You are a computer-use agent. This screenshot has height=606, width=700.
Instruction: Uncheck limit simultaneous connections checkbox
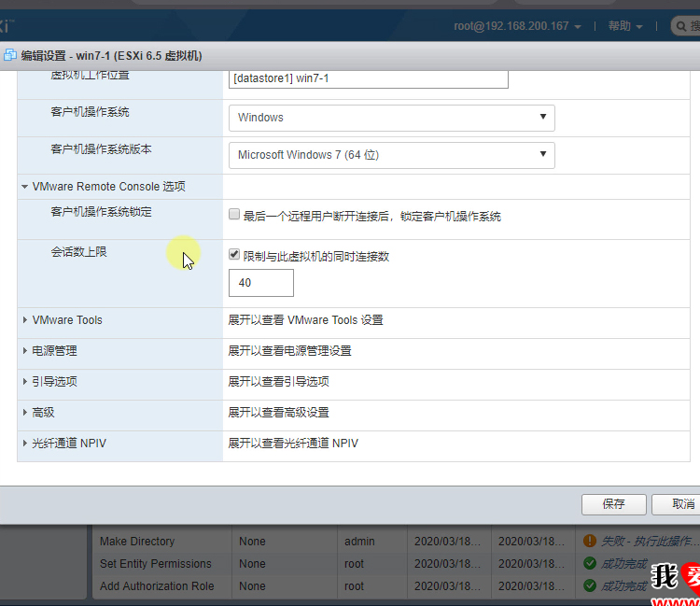(234, 255)
